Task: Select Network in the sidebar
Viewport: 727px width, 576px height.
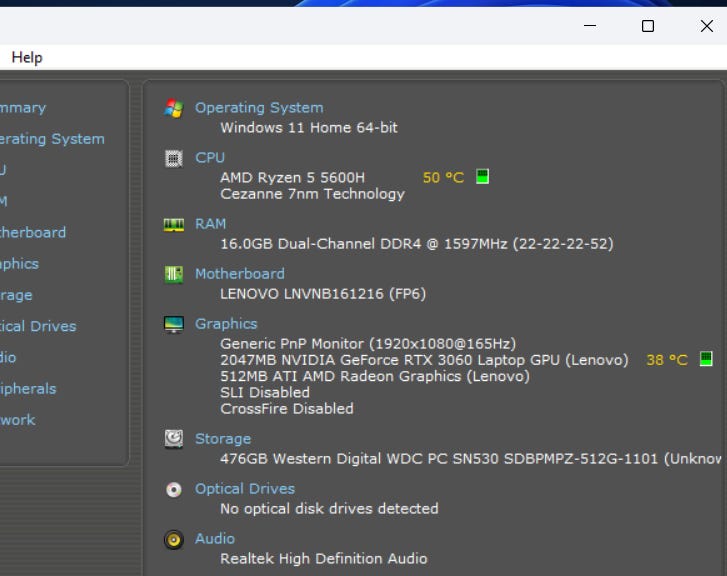Action: (x=17, y=420)
